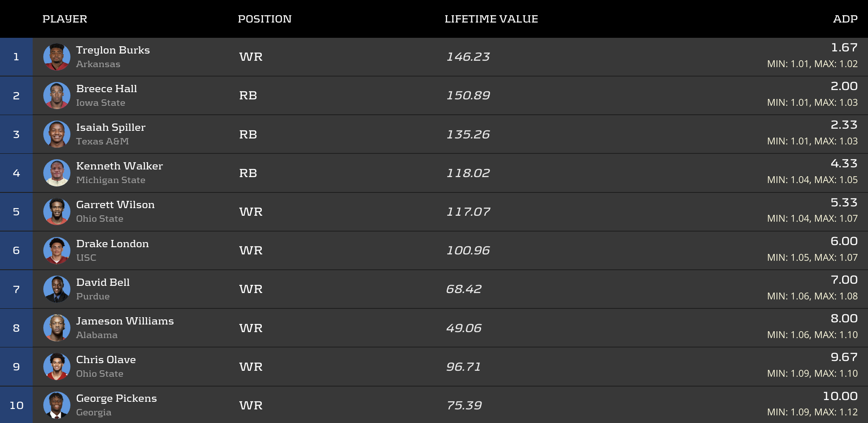
Task: Click Isaiah Spiller's avatar photo
Action: click(x=57, y=134)
